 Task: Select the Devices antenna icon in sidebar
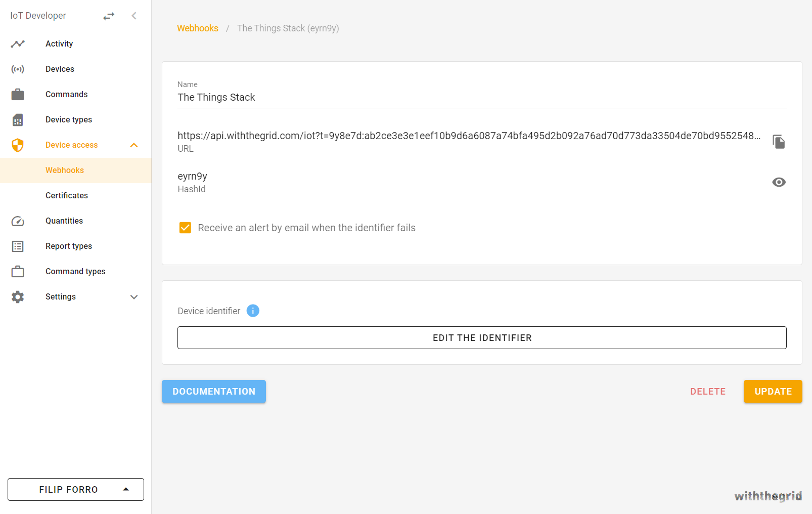(18, 69)
